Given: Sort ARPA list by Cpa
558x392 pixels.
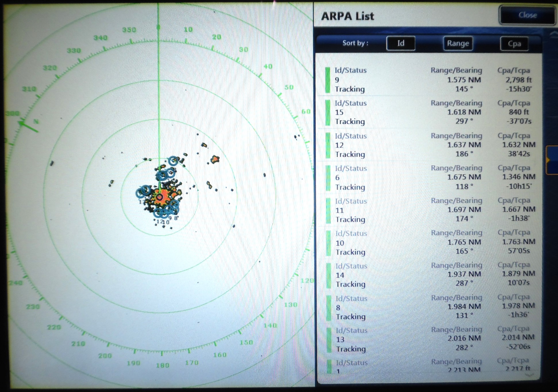Looking at the screenshot, I should (x=514, y=44).
